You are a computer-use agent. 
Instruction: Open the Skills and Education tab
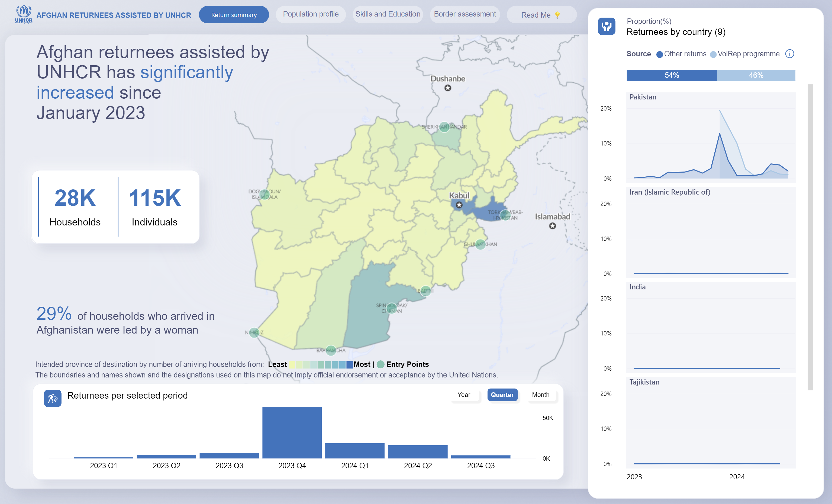click(388, 14)
